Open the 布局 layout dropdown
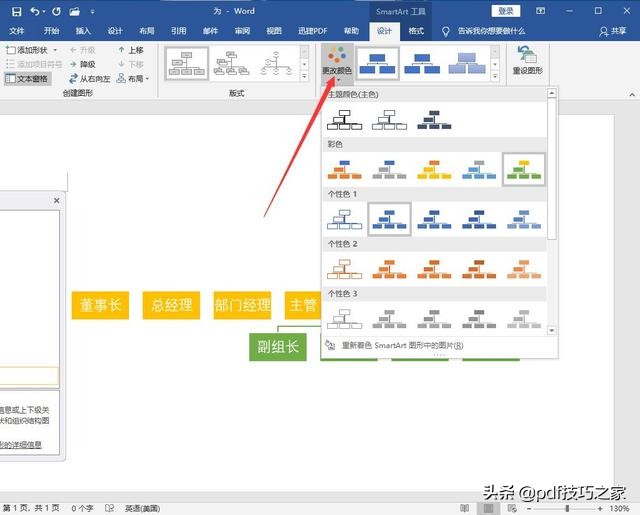 click(133, 78)
